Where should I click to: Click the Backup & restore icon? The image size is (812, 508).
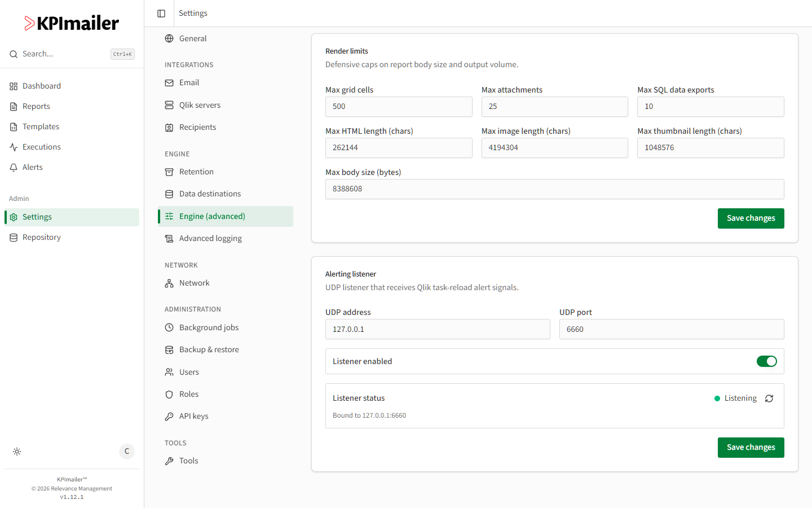(169, 350)
